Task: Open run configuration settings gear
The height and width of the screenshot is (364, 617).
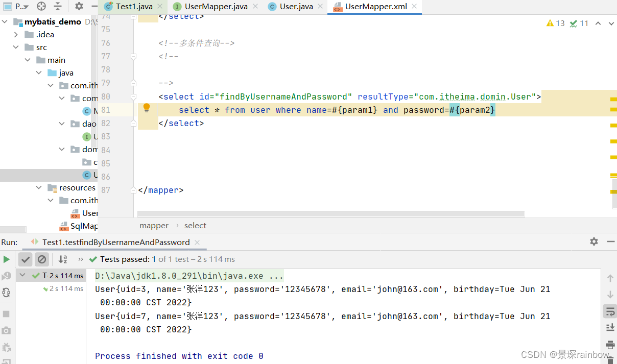Action: (x=594, y=242)
